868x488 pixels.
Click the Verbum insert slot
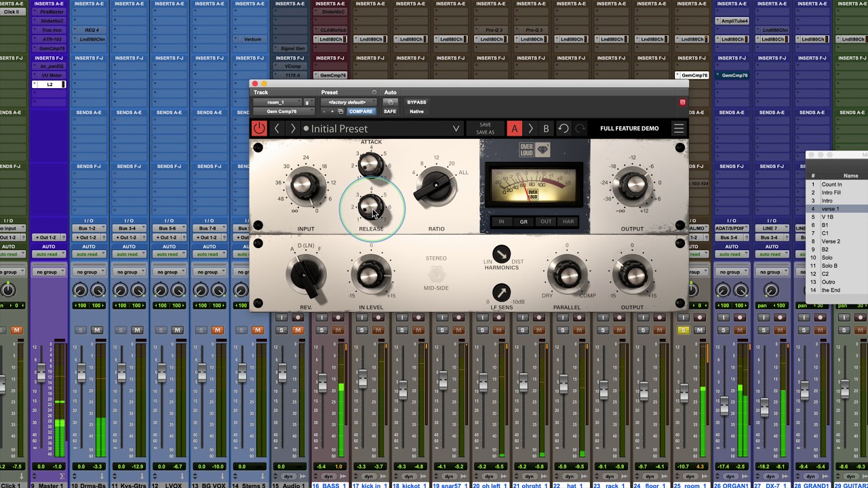(x=252, y=39)
